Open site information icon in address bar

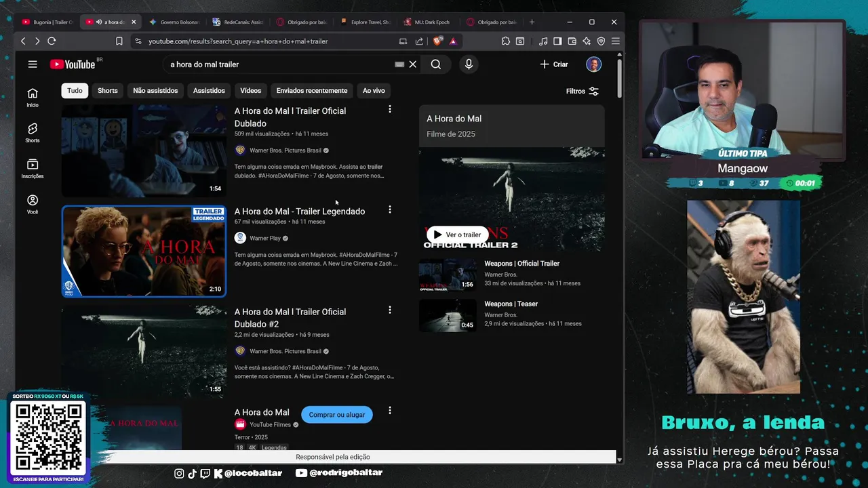coord(138,41)
